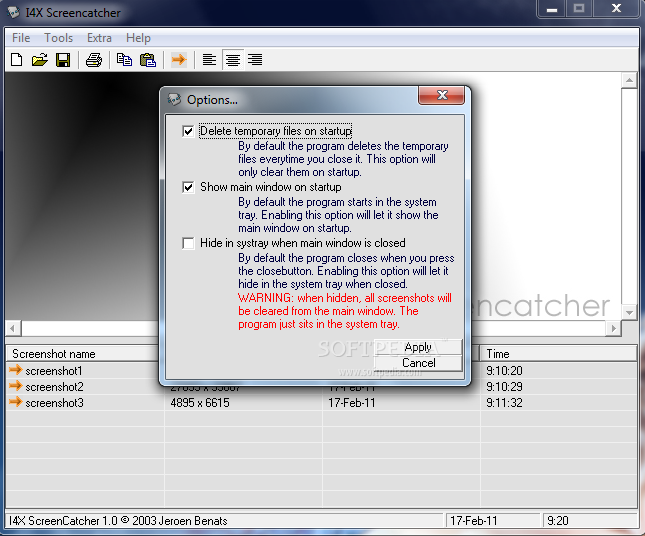Click the status bar date 17-Feb-11

474,521
